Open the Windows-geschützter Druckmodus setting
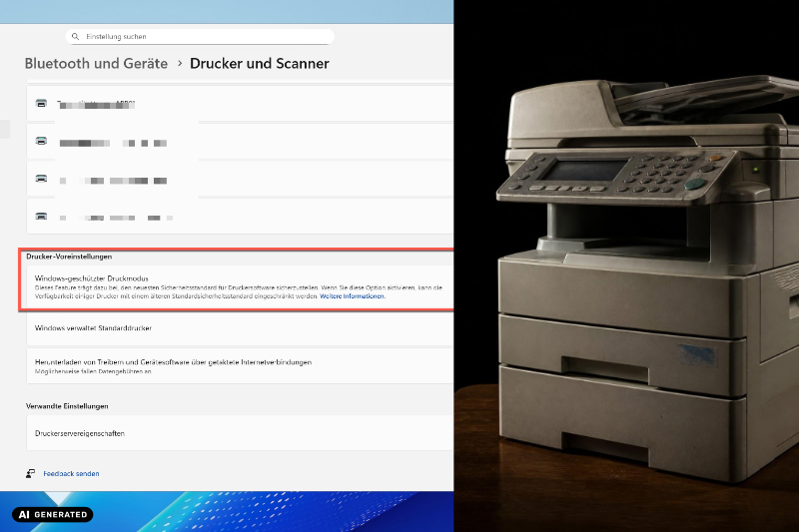This screenshot has width=799, height=532. 240,287
